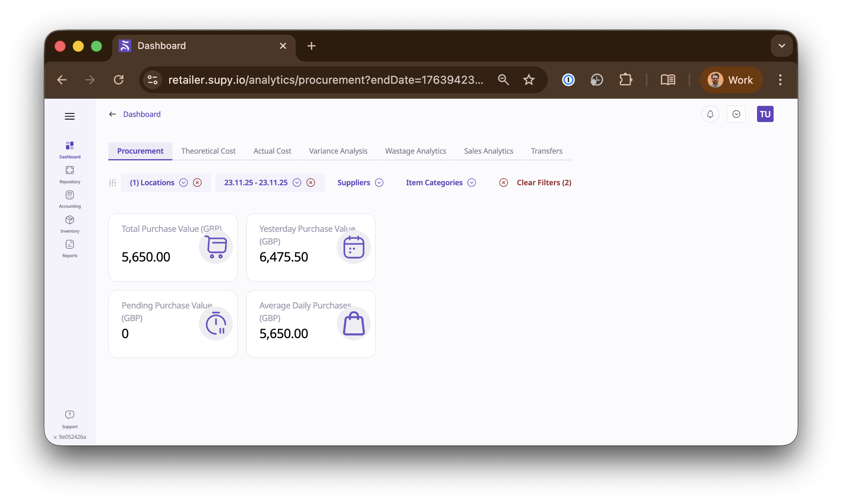Click the back arrow beside Dashboard

pos(112,114)
